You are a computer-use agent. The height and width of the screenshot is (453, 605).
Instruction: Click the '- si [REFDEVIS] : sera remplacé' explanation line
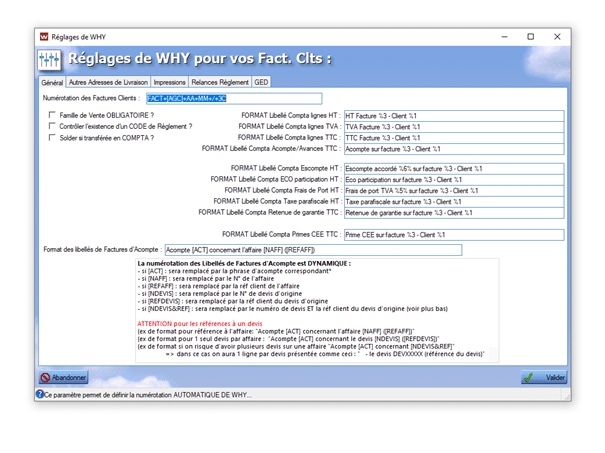(x=233, y=301)
